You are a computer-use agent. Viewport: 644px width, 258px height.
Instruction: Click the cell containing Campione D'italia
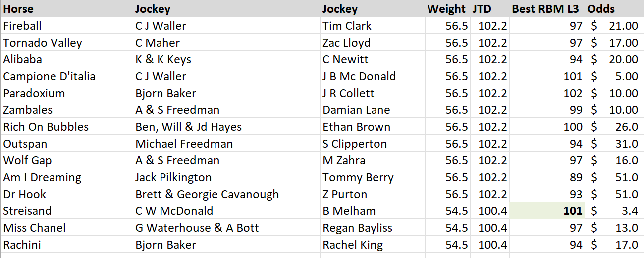coord(50,76)
